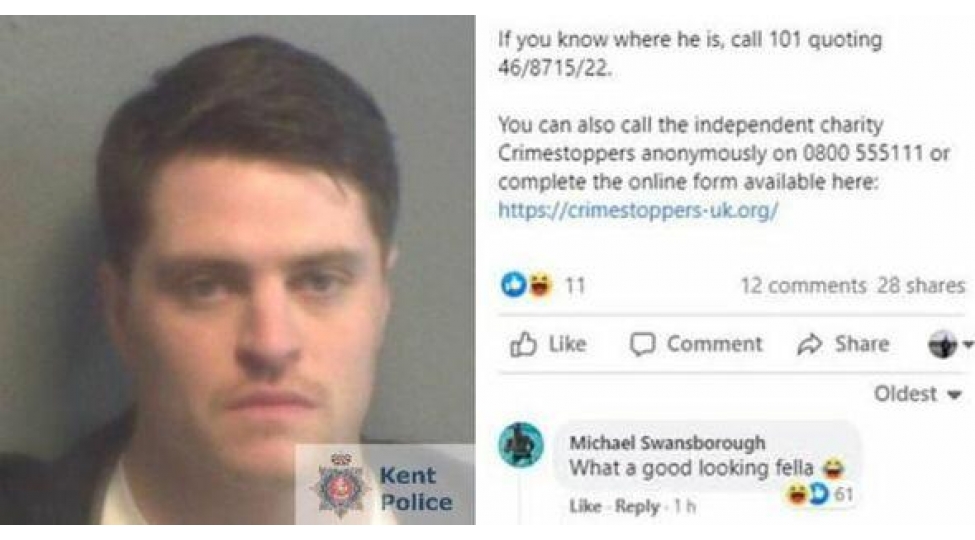Click the Comment speech bubble icon

pyautogui.click(x=642, y=344)
